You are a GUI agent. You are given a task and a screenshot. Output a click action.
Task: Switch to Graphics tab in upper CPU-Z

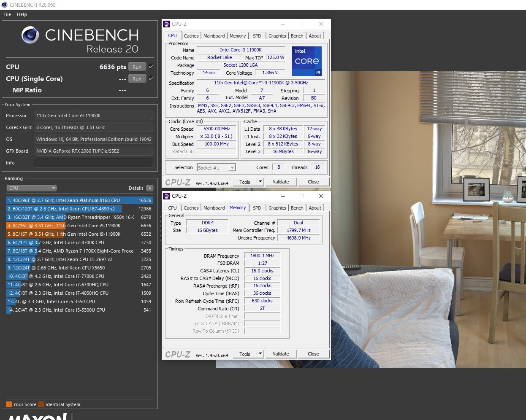point(277,36)
